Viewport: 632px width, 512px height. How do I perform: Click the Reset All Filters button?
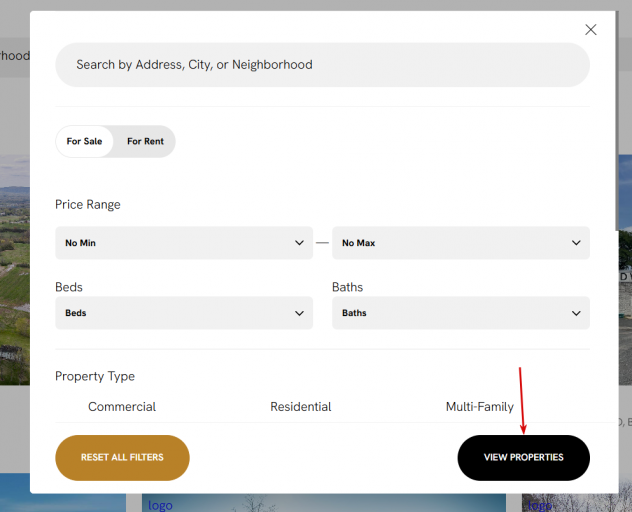click(x=122, y=458)
